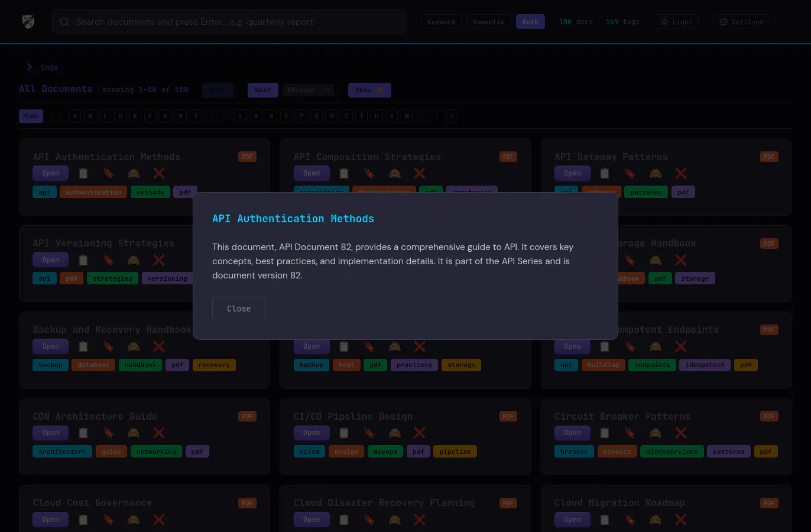The width and height of the screenshot is (811, 532).
Task: Click clipboard icon on API Authentication Methods card
Action: point(83,173)
